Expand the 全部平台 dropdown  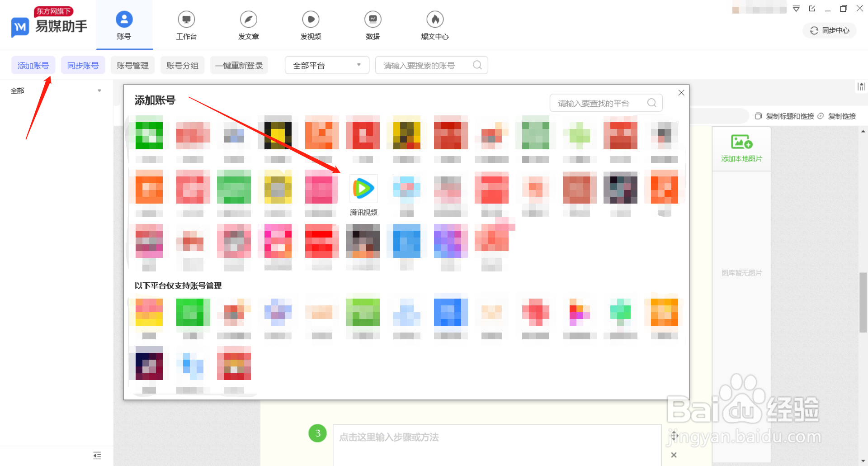click(327, 65)
